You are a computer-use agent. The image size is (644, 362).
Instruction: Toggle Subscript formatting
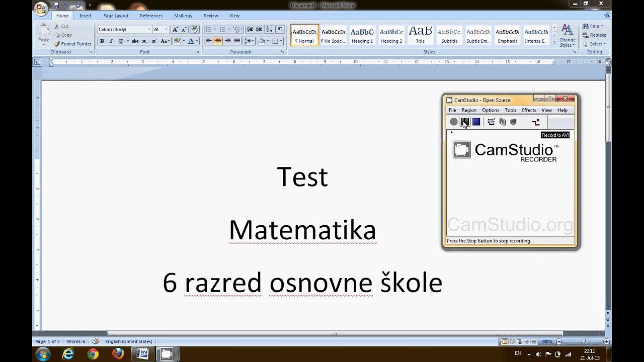click(144, 41)
